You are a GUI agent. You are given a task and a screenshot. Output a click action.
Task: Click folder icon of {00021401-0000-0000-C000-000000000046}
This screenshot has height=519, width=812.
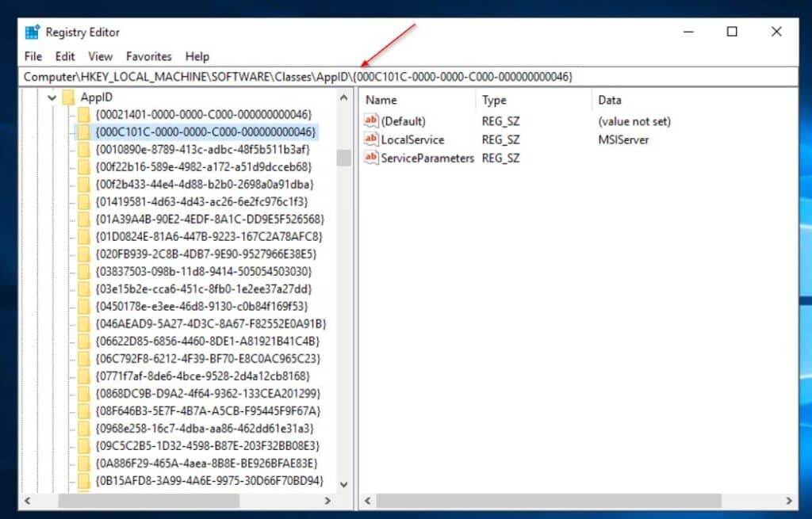pos(83,114)
